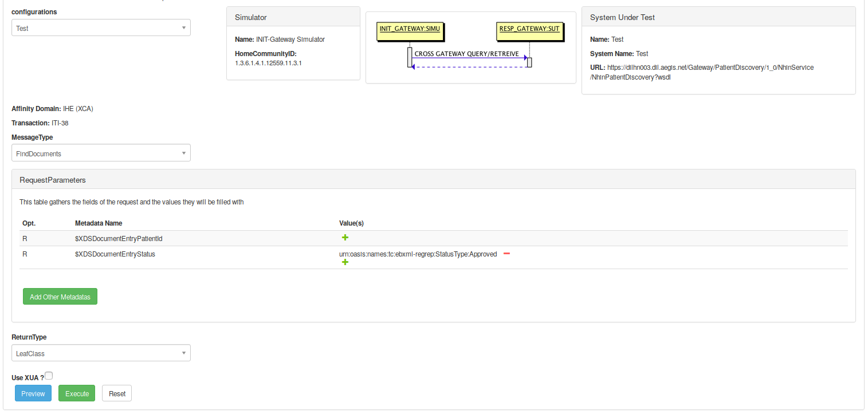The width and height of the screenshot is (868, 414).
Task: Click the Add Other Metadatas button
Action: pyautogui.click(x=60, y=297)
